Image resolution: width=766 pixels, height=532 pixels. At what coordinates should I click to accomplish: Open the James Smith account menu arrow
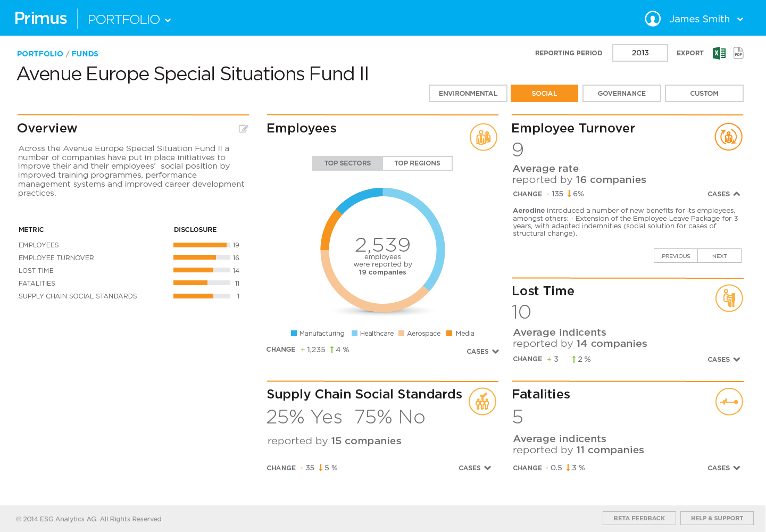(x=740, y=19)
